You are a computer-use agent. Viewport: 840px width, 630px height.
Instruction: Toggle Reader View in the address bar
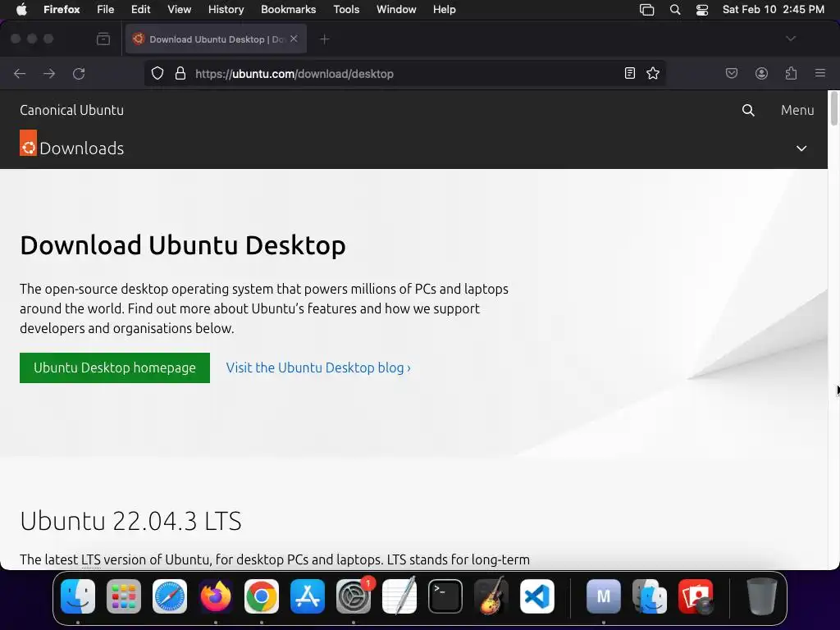(x=630, y=73)
